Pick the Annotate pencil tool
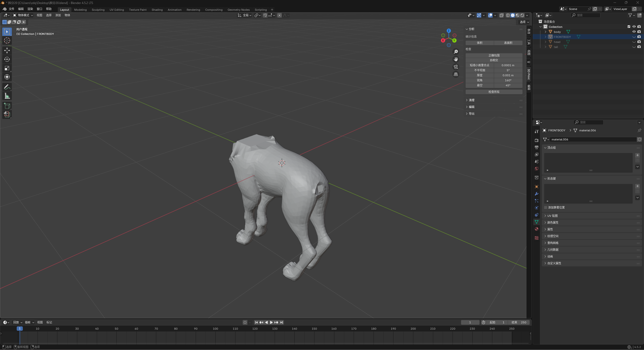 coord(7,87)
